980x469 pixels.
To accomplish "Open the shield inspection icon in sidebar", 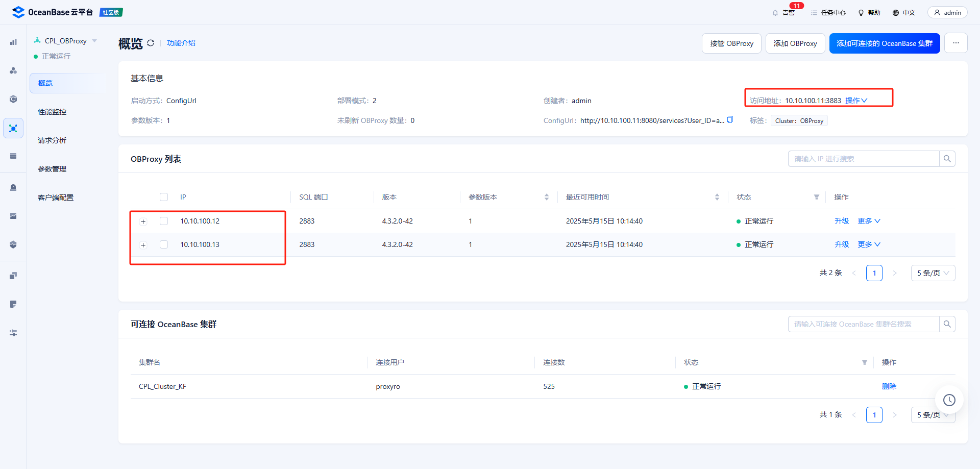I will pos(13,244).
